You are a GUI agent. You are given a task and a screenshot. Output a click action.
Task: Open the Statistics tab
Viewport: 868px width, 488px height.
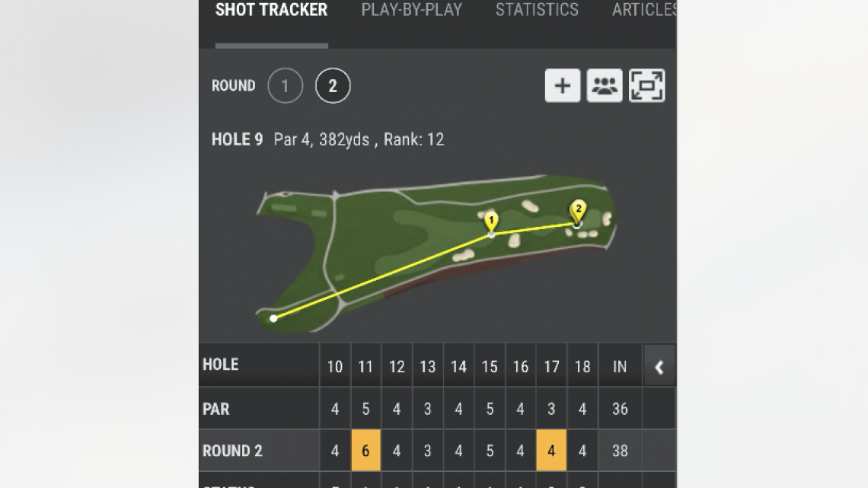pyautogui.click(x=537, y=11)
